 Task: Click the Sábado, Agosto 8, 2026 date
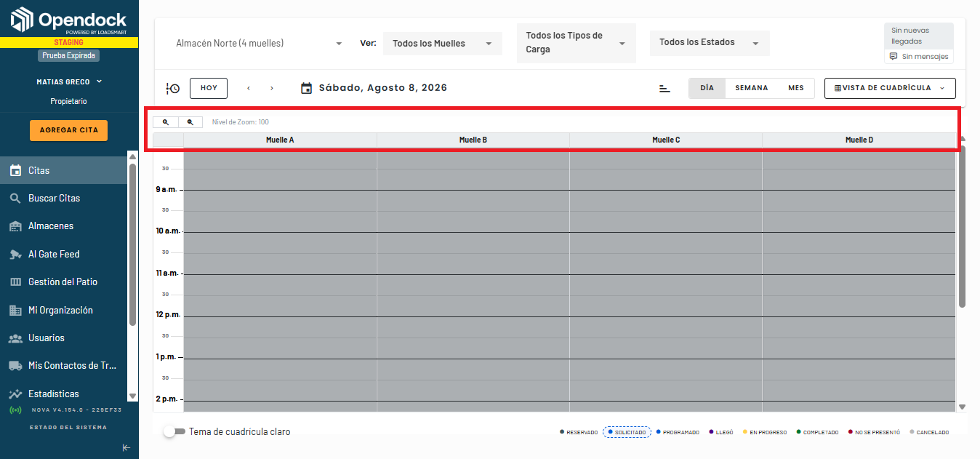click(383, 88)
